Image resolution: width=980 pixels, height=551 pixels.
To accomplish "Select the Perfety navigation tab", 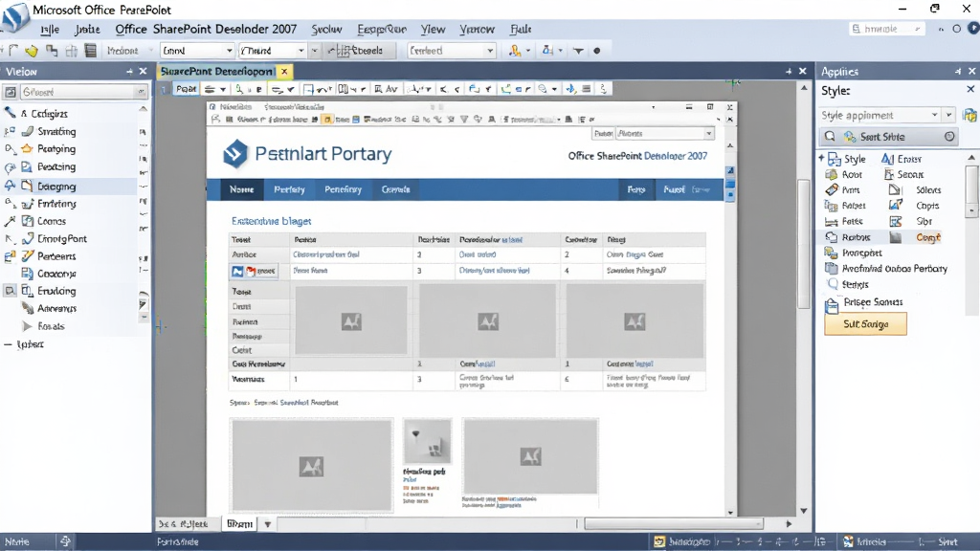I will tap(289, 189).
